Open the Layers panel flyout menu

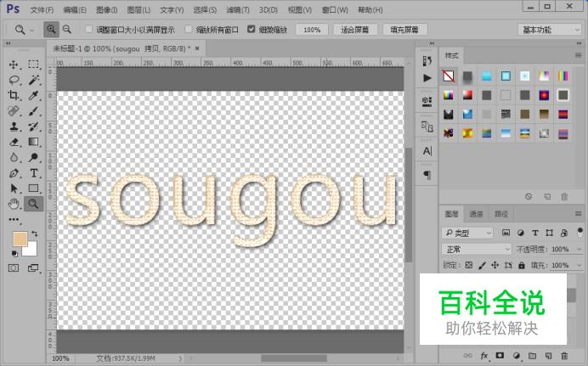coord(578,213)
